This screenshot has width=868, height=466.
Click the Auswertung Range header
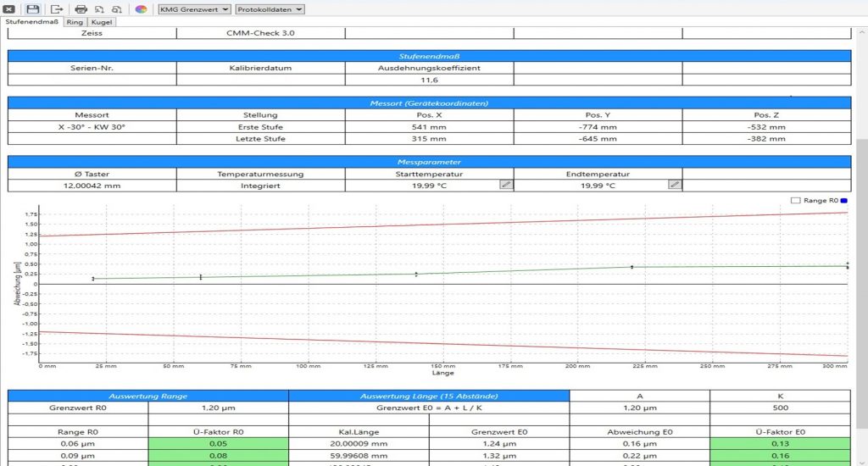148,396
